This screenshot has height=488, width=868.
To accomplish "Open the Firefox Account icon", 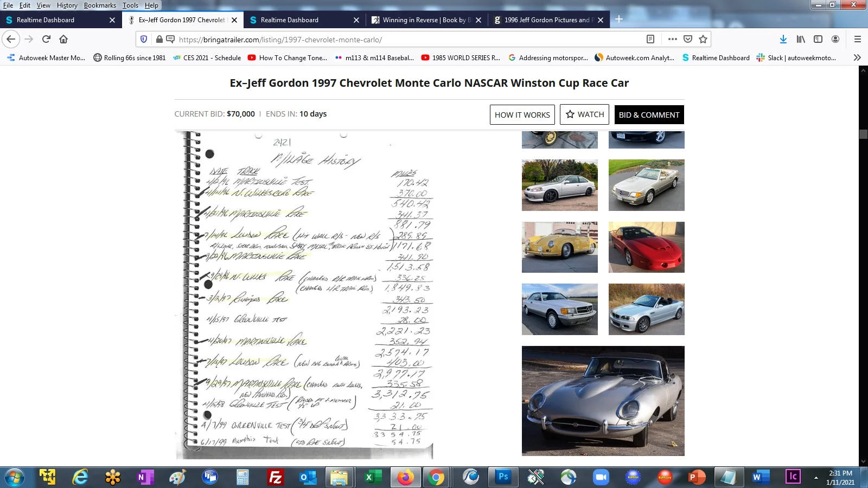I will pos(835,39).
